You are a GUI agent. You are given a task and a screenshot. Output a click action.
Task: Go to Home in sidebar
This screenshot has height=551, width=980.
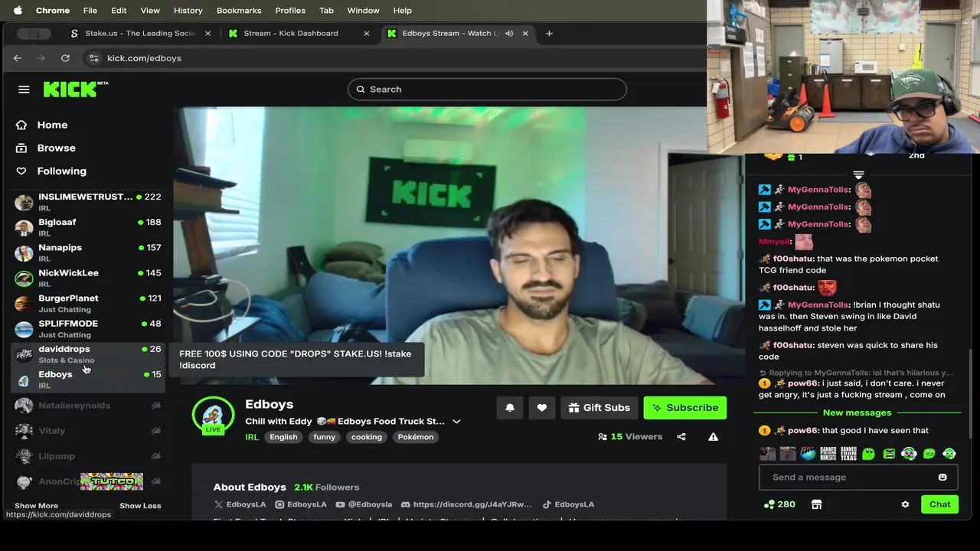[52, 125]
